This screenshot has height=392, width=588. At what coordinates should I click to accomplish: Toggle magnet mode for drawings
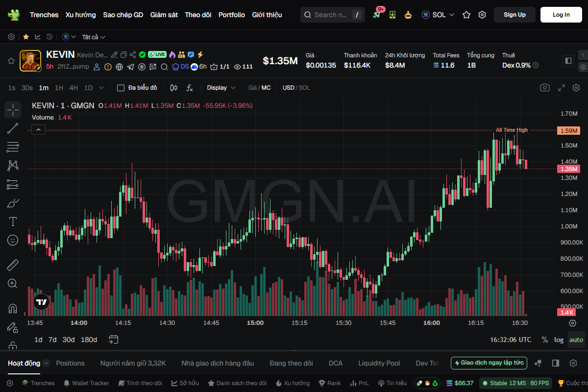coord(13,309)
